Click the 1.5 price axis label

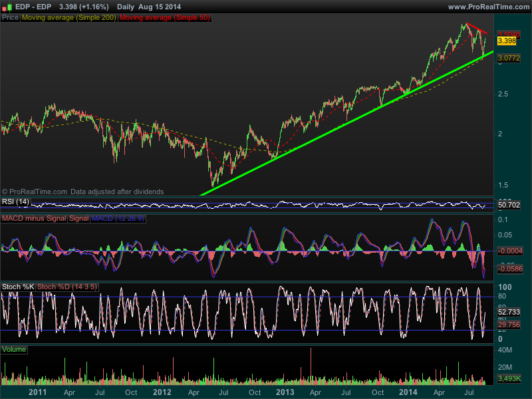click(503, 185)
